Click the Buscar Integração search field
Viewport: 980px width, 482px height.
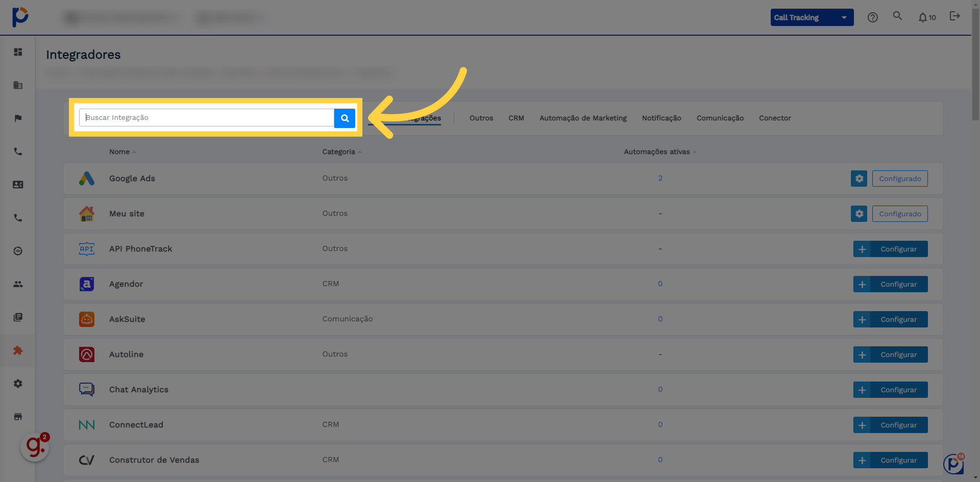[207, 118]
